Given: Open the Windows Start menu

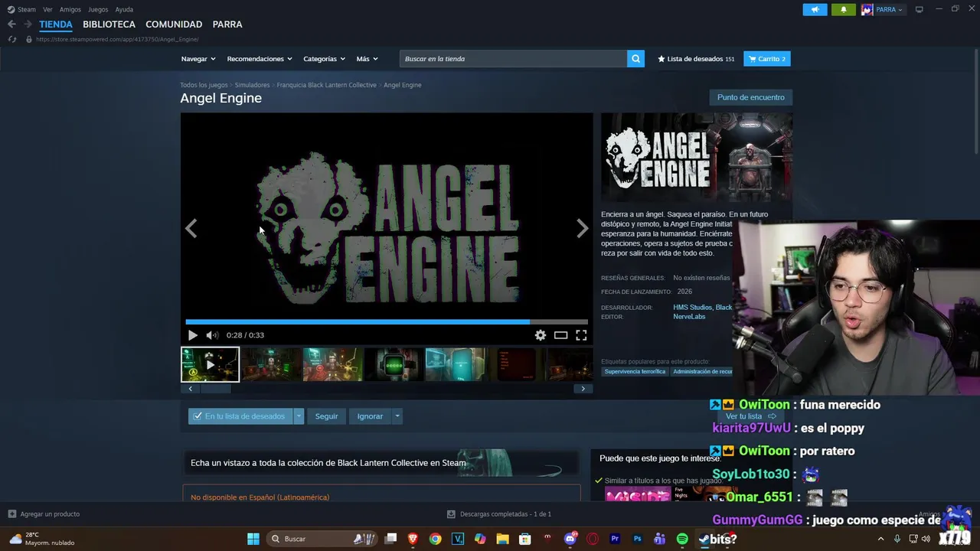Looking at the screenshot, I should click(253, 539).
